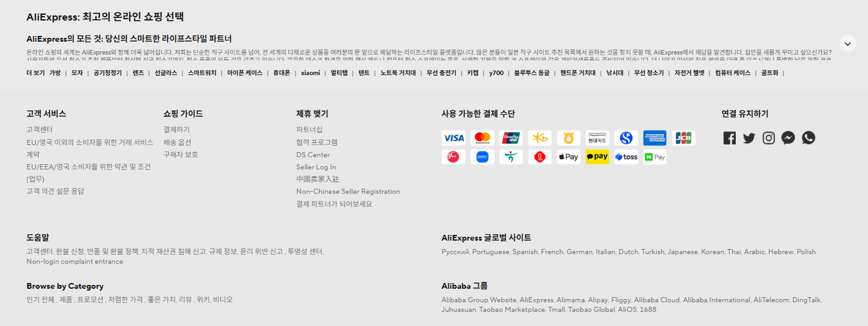Open the 中国卖家入驻 link
This screenshot has height=326, width=868.
(x=317, y=179)
